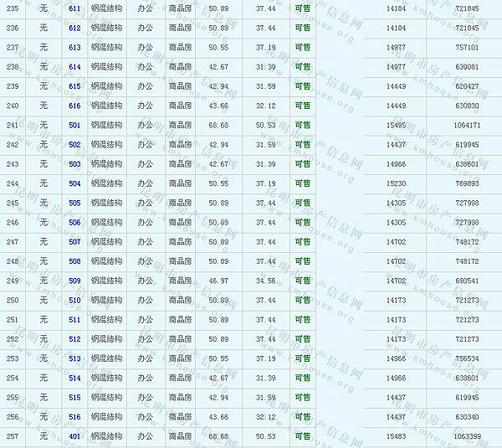502x448 pixels.
Task: Click sequence number 249 cell
Action: pyautogui.click(x=12, y=281)
